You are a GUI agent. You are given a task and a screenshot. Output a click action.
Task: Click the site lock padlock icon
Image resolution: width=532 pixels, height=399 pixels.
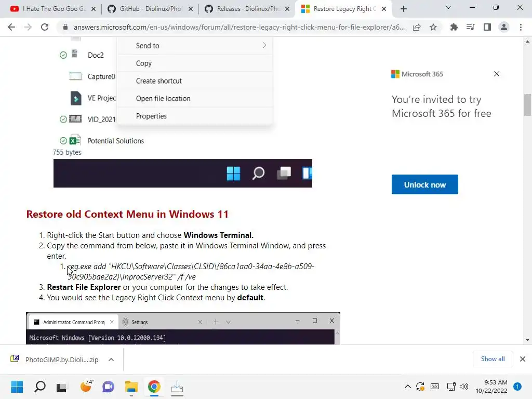[x=65, y=27]
